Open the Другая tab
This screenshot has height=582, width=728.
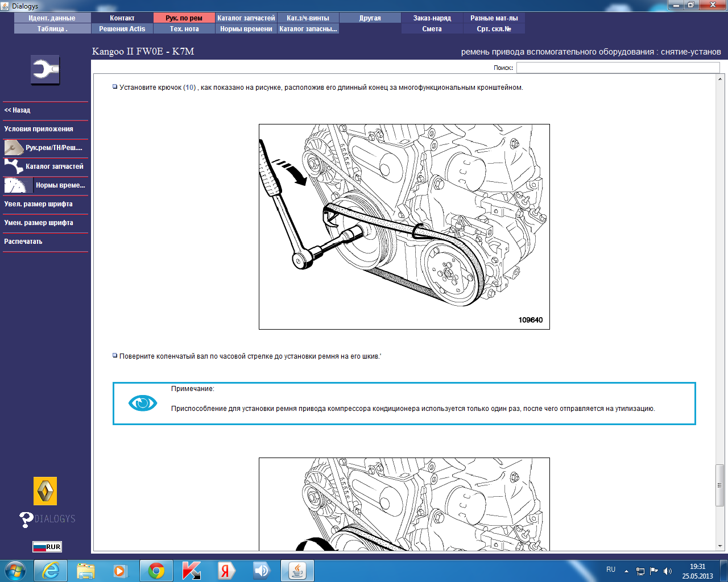pyautogui.click(x=370, y=18)
